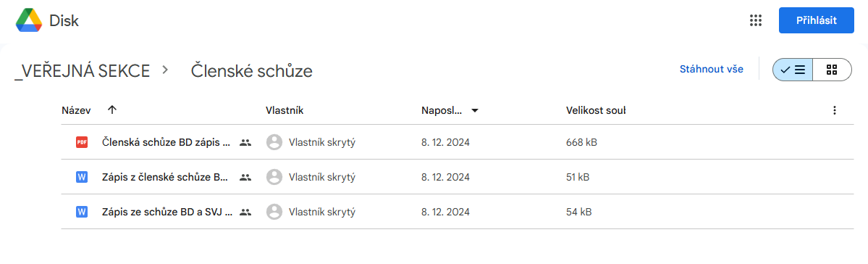The height and width of the screenshot is (264, 868).
Task: Click the breadcrumb chevron after _VEŘEJNÁ SEKCE
Action: [164, 70]
